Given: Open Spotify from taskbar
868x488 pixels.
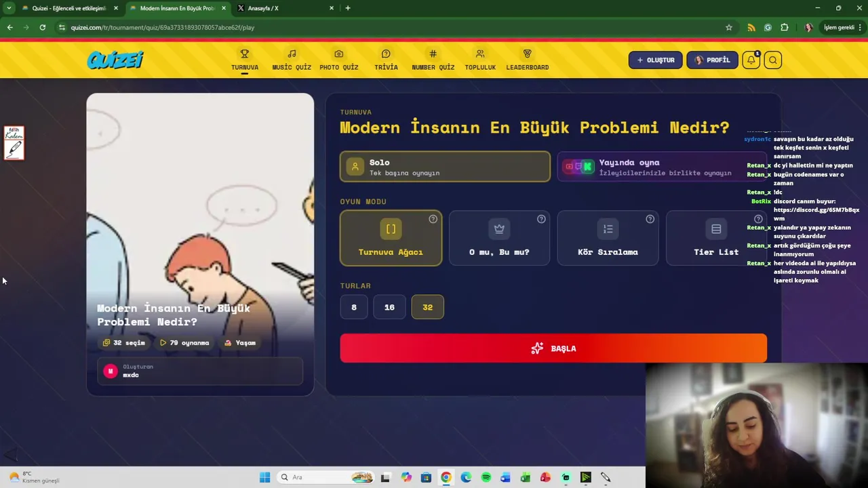Looking at the screenshot, I should click(x=486, y=477).
